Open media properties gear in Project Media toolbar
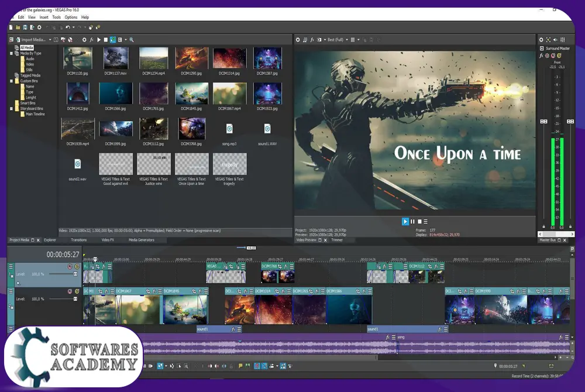Image resolution: width=585 pixels, height=392 pixels. 84,40
